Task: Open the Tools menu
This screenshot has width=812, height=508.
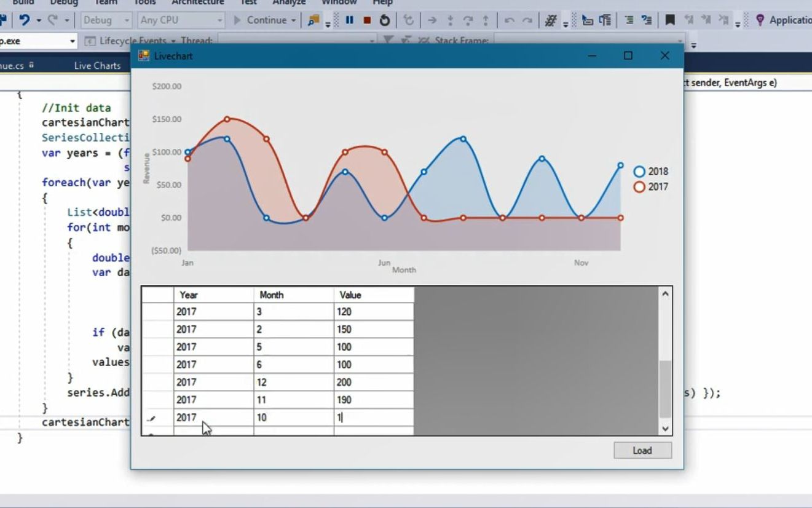Action: (x=145, y=2)
